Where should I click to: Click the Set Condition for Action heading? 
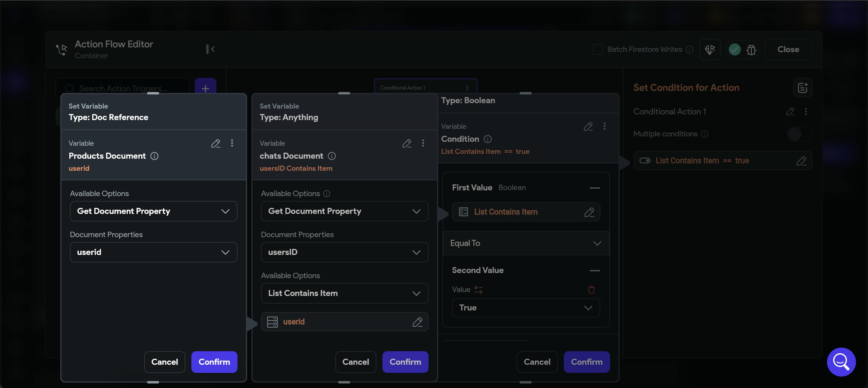click(x=686, y=88)
